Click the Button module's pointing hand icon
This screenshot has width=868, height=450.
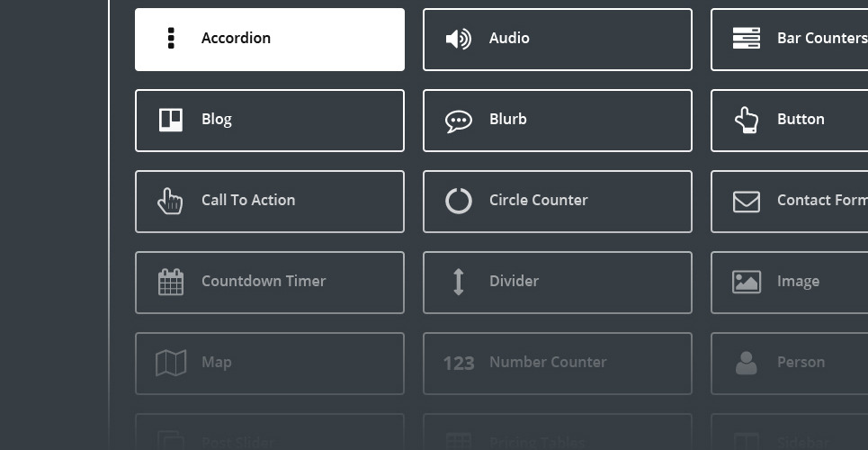[747, 120]
